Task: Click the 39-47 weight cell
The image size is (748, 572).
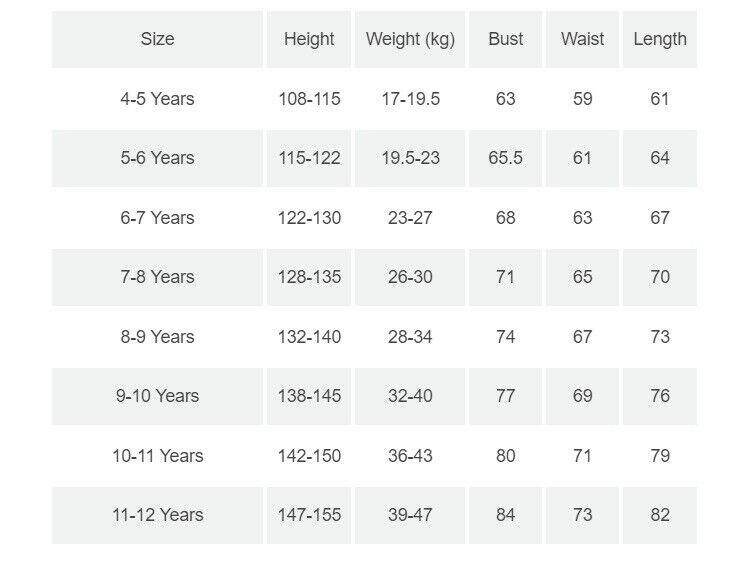Action: (410, 515)
